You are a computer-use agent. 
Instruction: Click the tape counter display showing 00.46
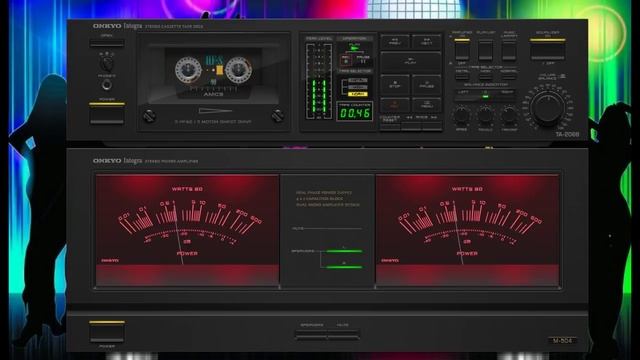point(354,112)
